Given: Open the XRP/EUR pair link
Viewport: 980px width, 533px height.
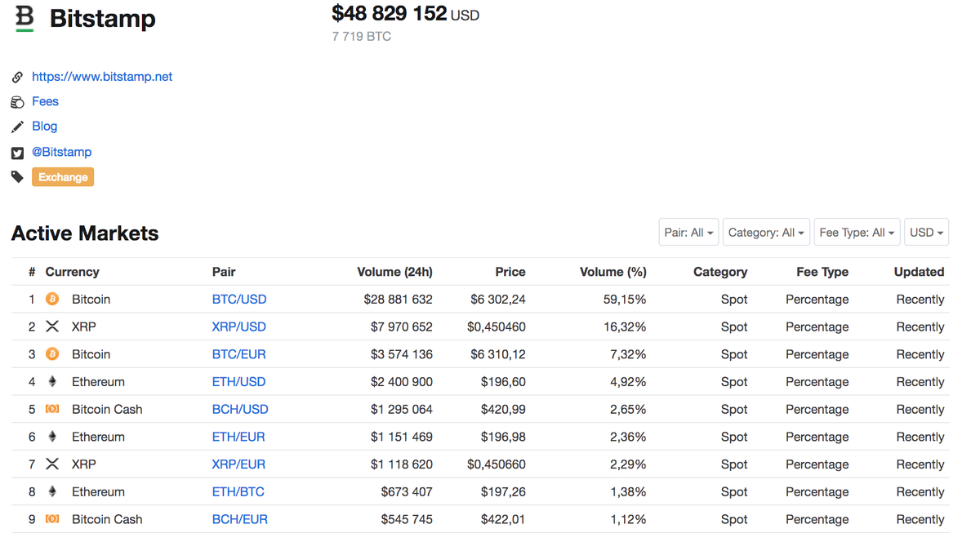Looking at the screenshot, I should click(238, 464).
